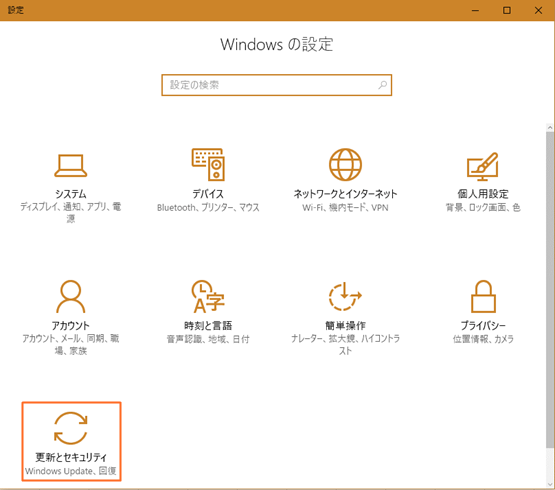Click the Windows Update、回復 description
The width and height of the screenshot is (555, 490).
71,471
